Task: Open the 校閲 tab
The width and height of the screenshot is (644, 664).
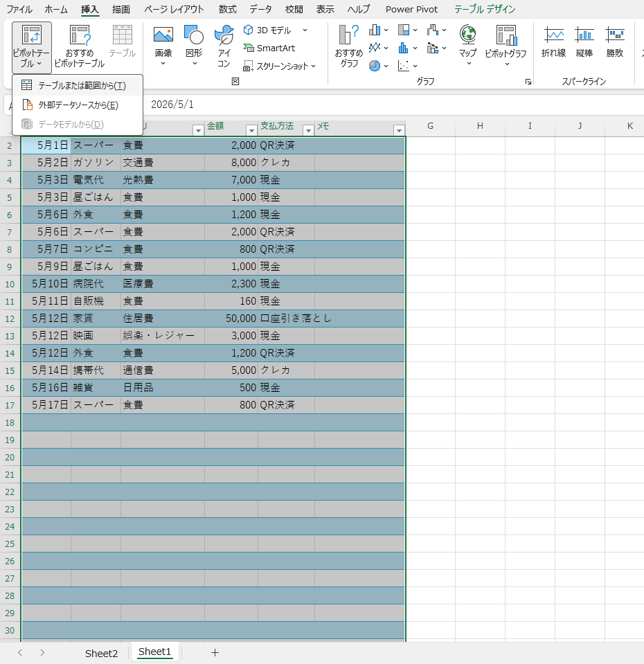Action: 294,9
